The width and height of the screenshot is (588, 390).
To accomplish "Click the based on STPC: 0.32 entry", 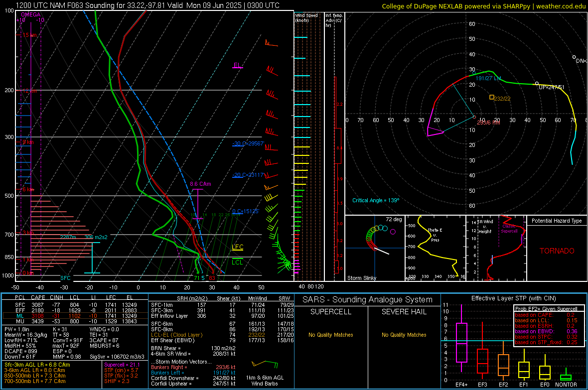I will [x=546, y=337].
